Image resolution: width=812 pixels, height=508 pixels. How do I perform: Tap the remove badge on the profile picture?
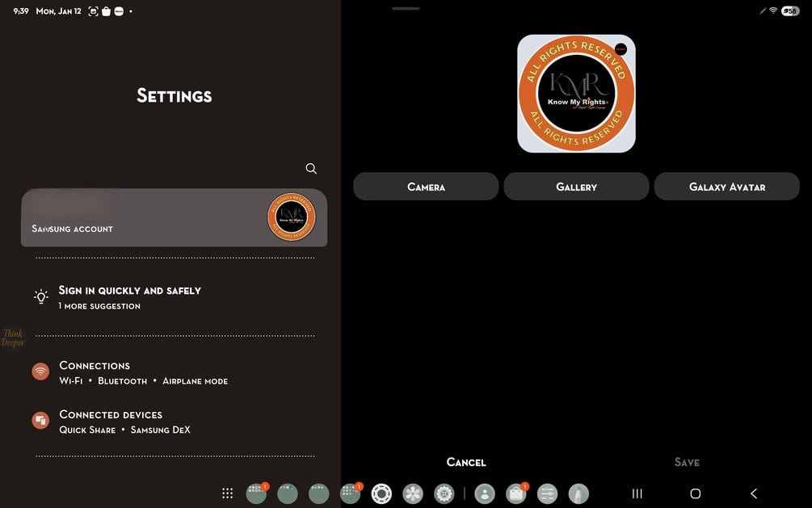[x=621, y=49]
